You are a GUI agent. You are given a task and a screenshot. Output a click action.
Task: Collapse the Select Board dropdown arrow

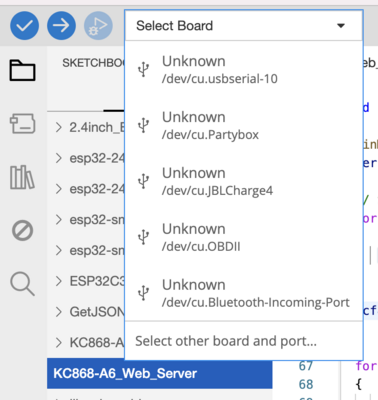pyautogui.click(x=341, y=26)
